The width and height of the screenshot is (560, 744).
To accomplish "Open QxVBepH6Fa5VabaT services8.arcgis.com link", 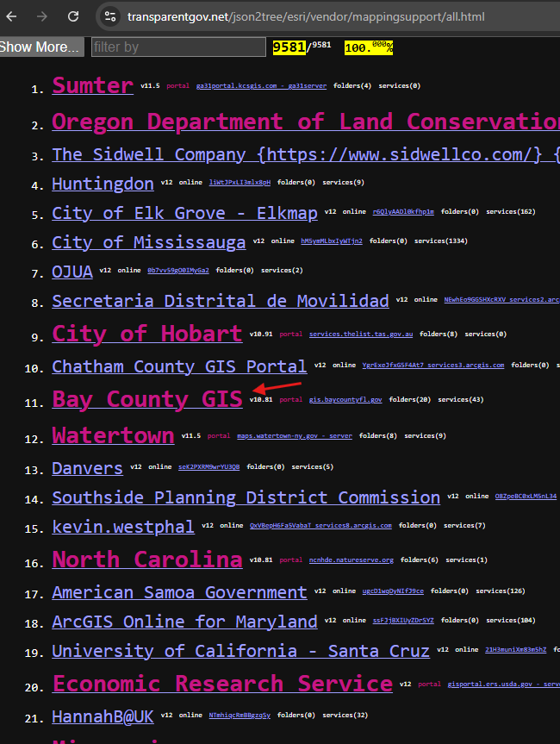I will tap(320, 525).
